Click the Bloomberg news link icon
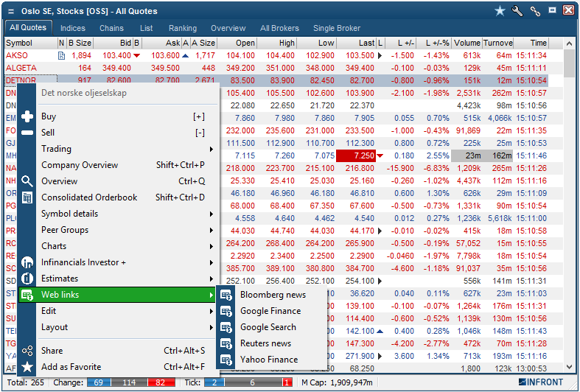Image resolution: width=580 pixels, height=392 pixels. [226, 295]
